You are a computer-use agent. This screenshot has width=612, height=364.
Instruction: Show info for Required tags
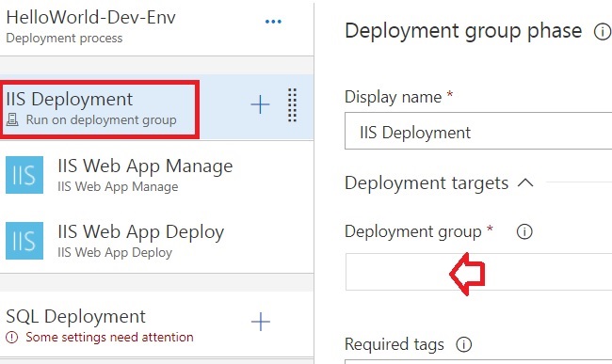463,344
